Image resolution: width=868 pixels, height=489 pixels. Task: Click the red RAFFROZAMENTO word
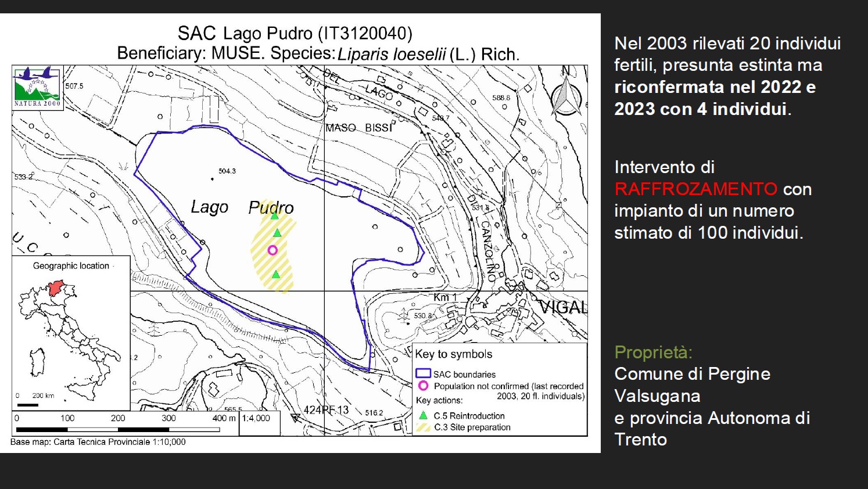(x=695, y=189)
